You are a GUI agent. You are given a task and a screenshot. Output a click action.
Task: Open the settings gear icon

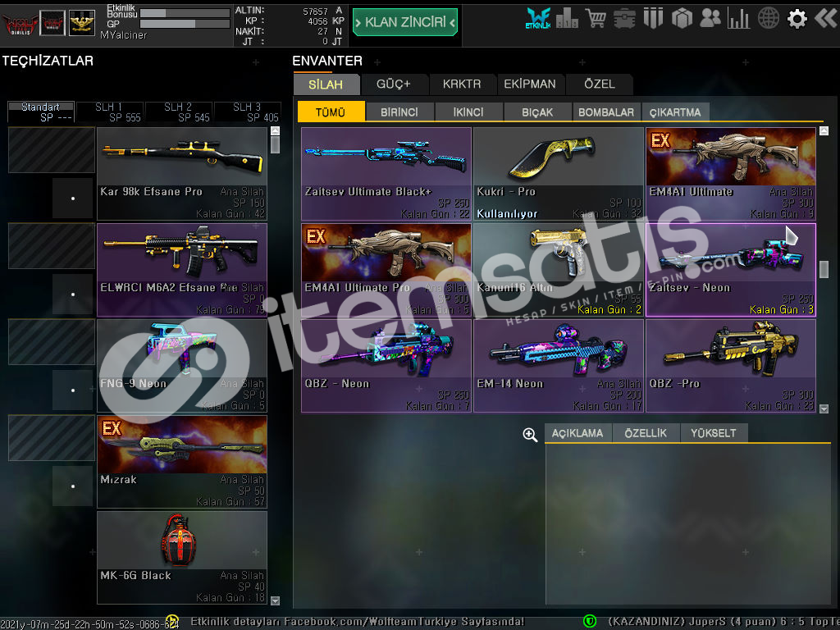click(797, 19)
